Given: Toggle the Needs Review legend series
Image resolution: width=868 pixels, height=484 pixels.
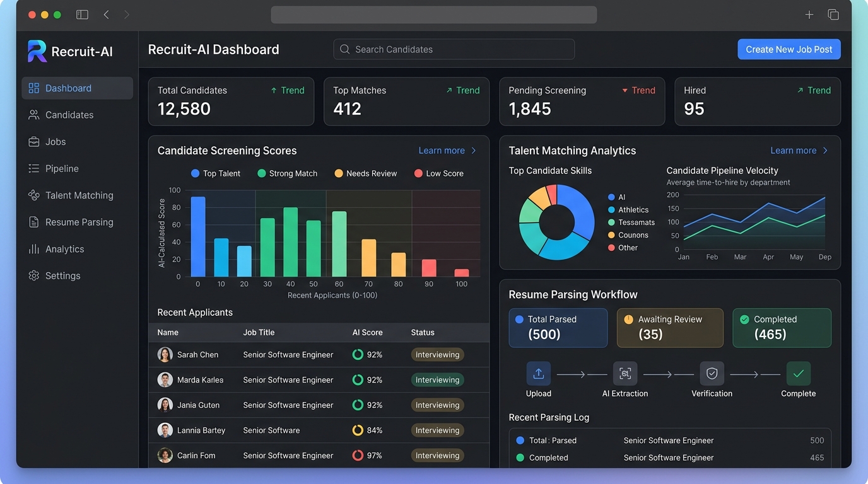Looking at the screenshot, I should 365,173.
